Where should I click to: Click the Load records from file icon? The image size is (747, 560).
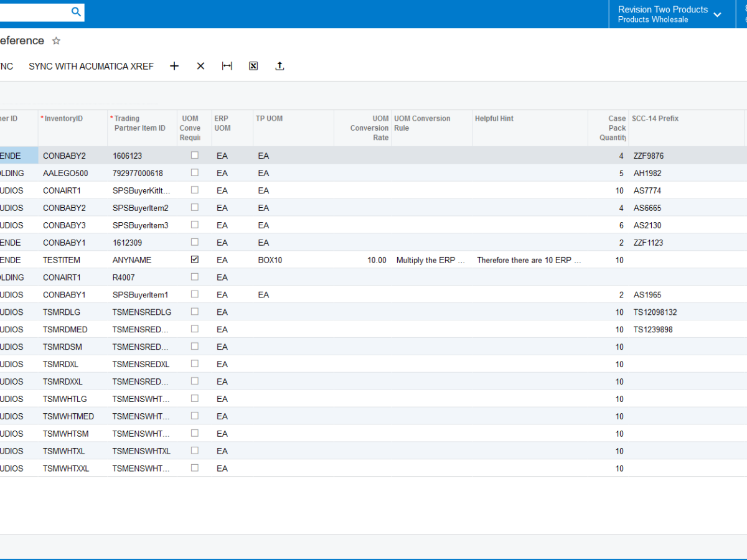click(x=280, y=65)
